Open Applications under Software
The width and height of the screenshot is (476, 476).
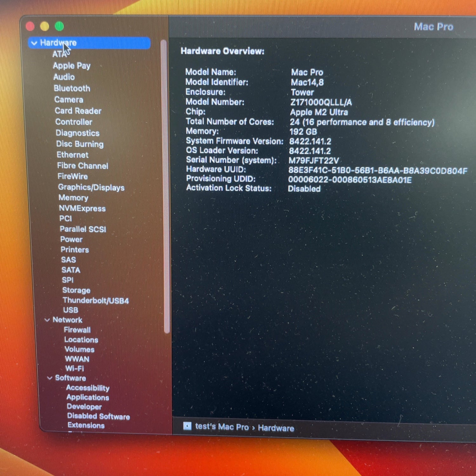tap(88, 397)
